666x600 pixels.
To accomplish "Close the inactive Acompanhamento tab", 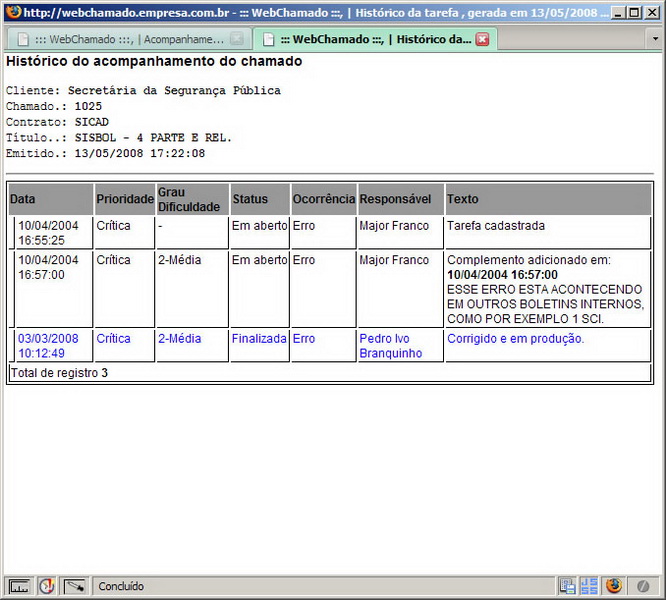I will coord(236,39).
